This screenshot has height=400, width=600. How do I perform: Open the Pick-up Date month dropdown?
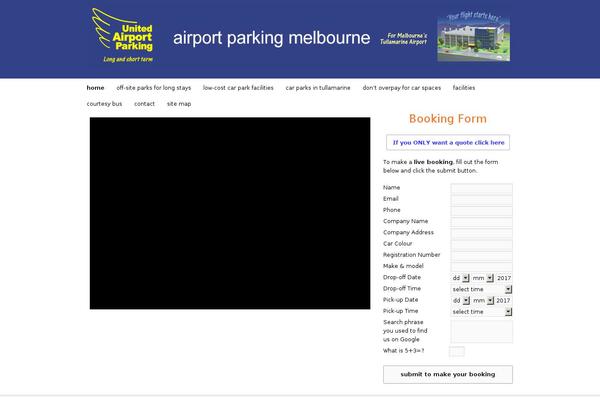(x=483, y=300)
